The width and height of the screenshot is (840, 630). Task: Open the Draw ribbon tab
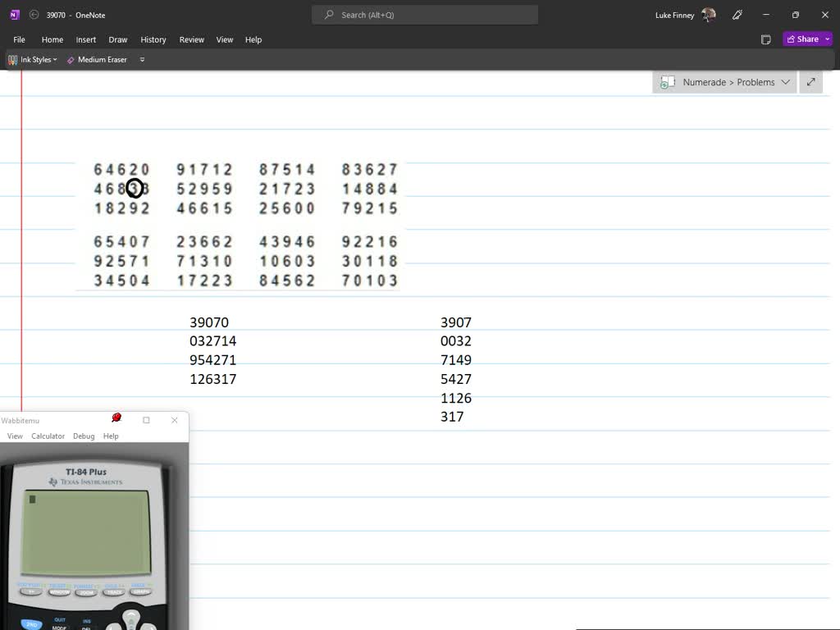coord(118,39)
